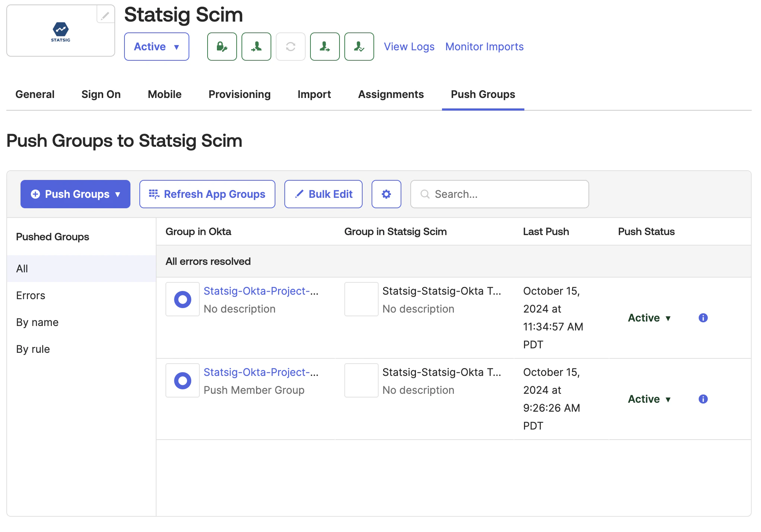Click the sync refresh icon in header
This screenshot has height=532, width=761.
pos(290,47)
